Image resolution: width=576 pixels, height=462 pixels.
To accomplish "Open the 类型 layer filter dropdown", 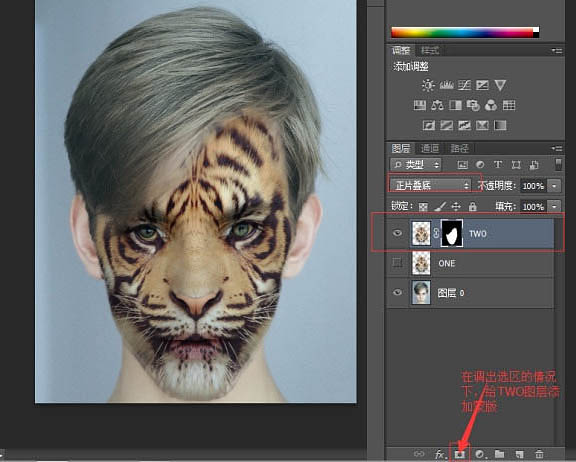I will tap(415, 165).
